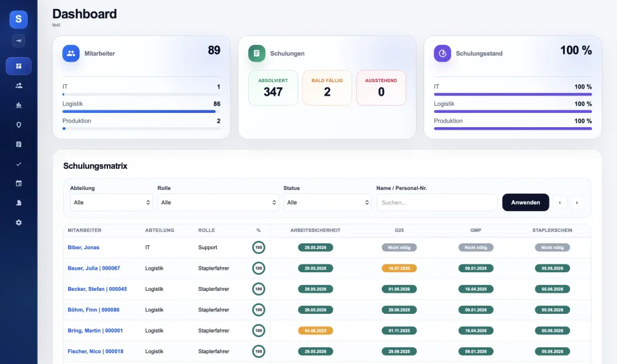Screen dimensions: 617x364
Task: Open the calendar icon in sidebar
Action: 19,183
